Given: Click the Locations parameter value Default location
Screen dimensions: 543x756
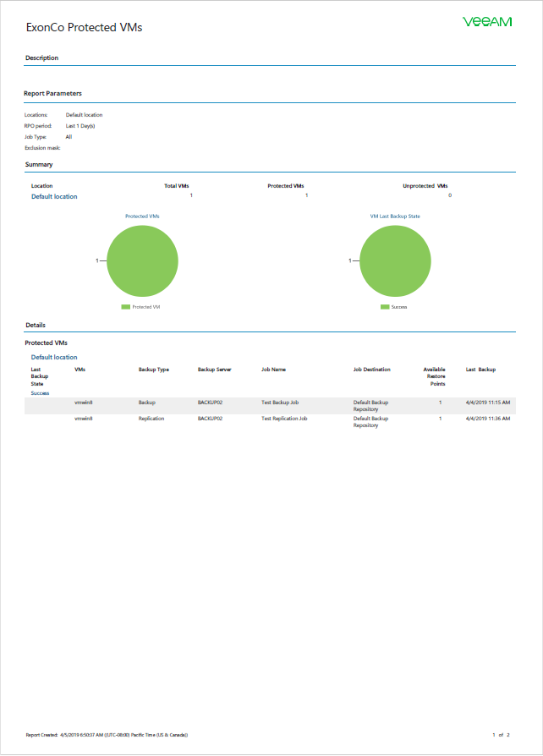Looking at the screenshot, I should click(84, 115).
